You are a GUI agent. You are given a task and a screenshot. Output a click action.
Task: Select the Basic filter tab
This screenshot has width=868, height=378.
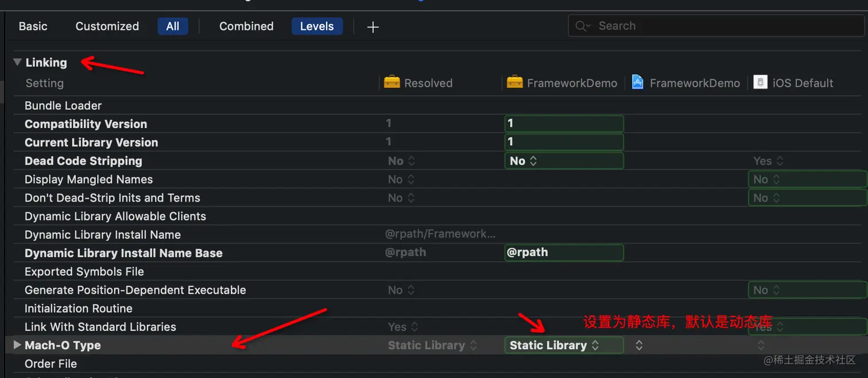[33, 26]
